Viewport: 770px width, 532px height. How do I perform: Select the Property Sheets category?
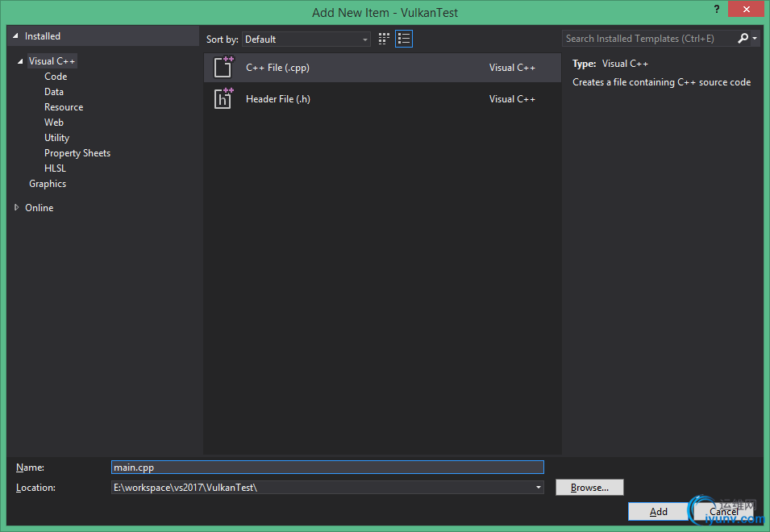(77, 153)
